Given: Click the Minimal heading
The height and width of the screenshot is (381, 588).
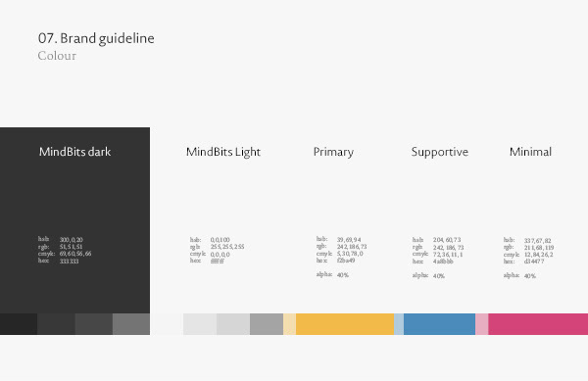Looking at the screenshot, I should click(530, 152).
